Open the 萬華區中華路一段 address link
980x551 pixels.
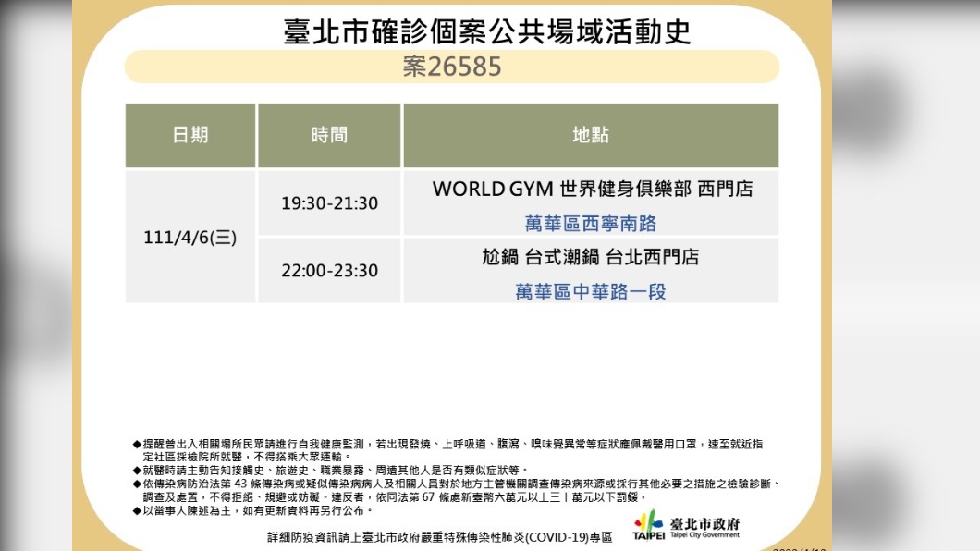[x=591, y=291]
